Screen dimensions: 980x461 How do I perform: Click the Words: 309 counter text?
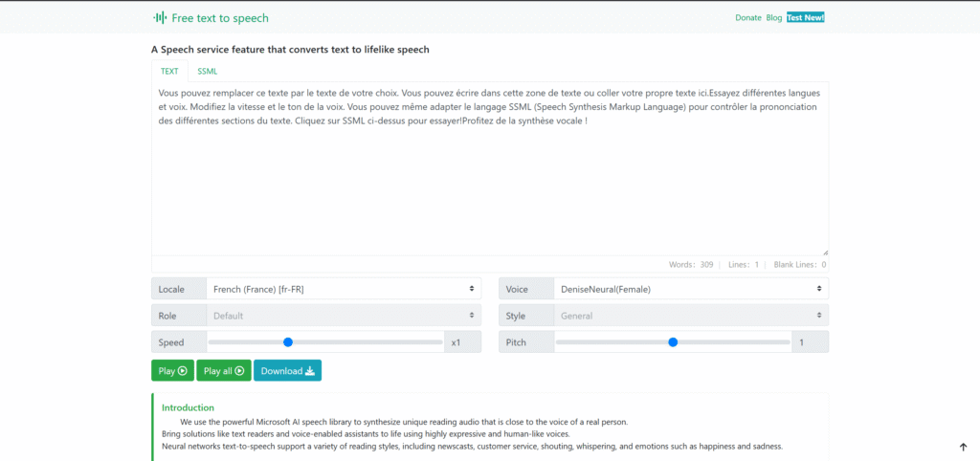pyautogui.click(x=691, y=265)
